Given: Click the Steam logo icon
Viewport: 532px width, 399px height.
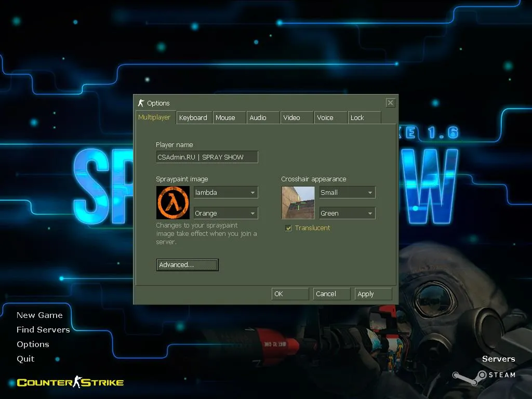Looking at the screenshot, I should point(470,377).
